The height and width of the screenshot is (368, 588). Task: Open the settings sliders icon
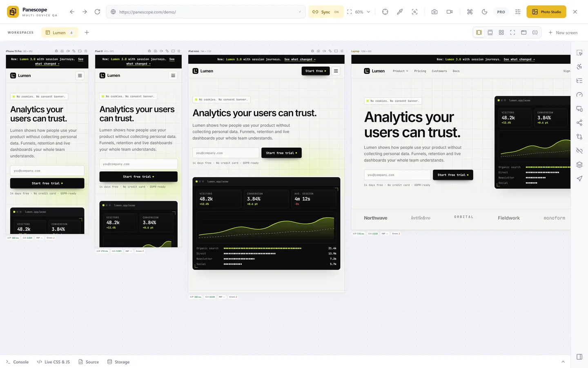[x=518, y=12]
